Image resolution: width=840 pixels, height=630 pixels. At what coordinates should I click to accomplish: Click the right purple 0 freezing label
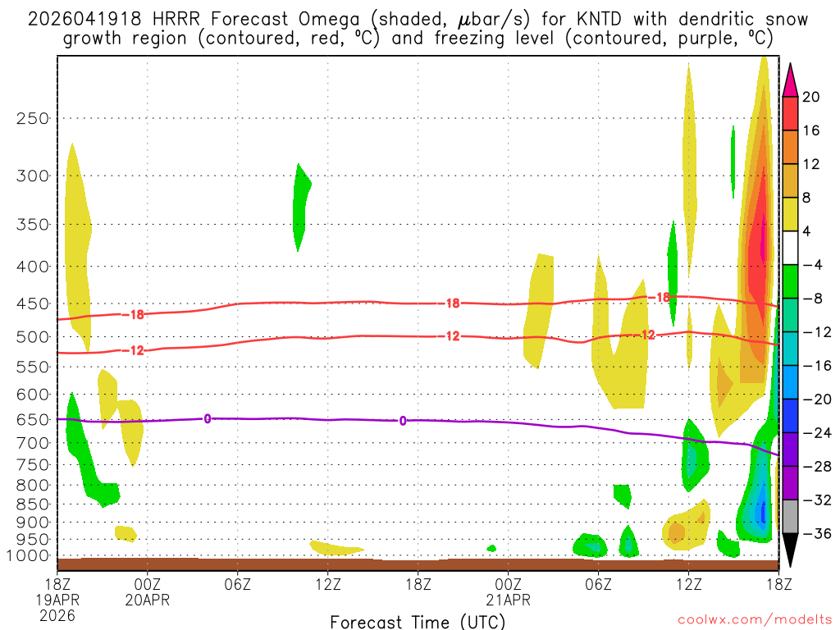(403, 421)
